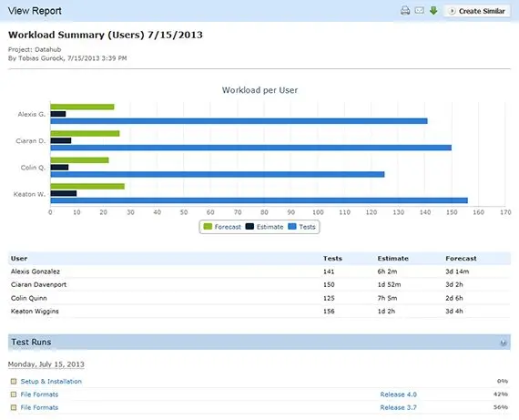Click the Forecast column header

coord(461,259)
